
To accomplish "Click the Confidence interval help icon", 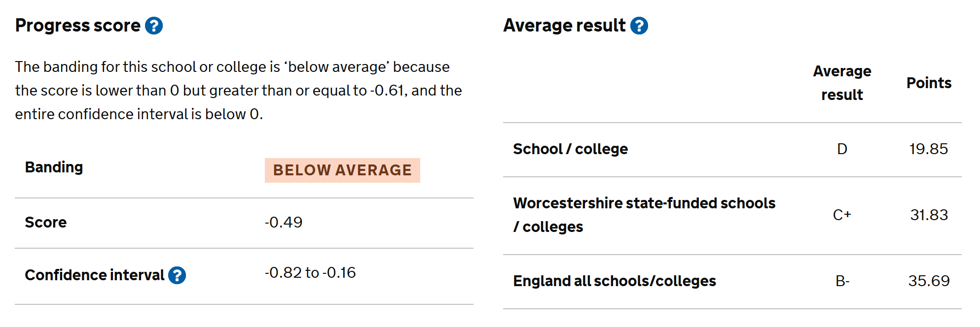I will (177, 275).
